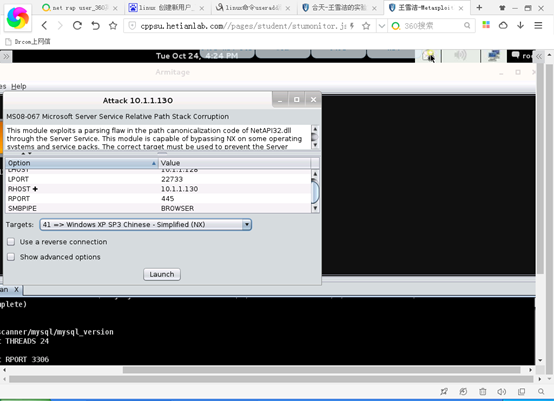Click the star icon inside address bar
Screen dimensions: 554x401
366,26
